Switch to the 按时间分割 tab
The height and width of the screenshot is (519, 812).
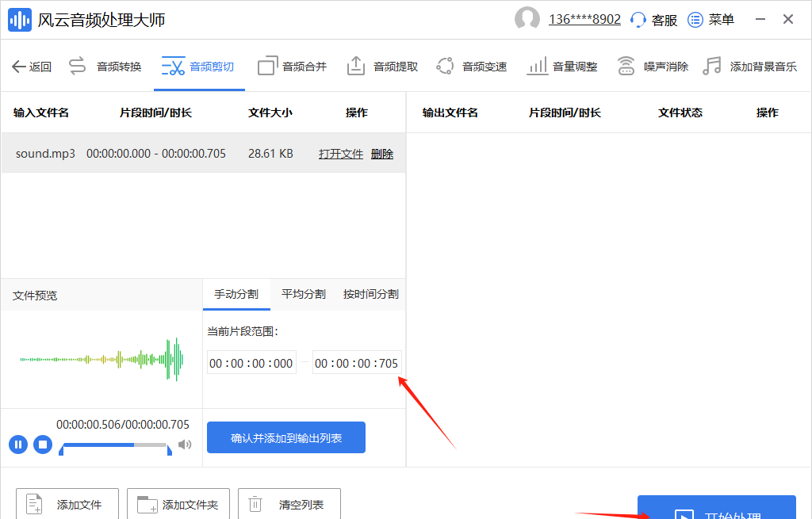pyautogui.click(x=371, y=295)
